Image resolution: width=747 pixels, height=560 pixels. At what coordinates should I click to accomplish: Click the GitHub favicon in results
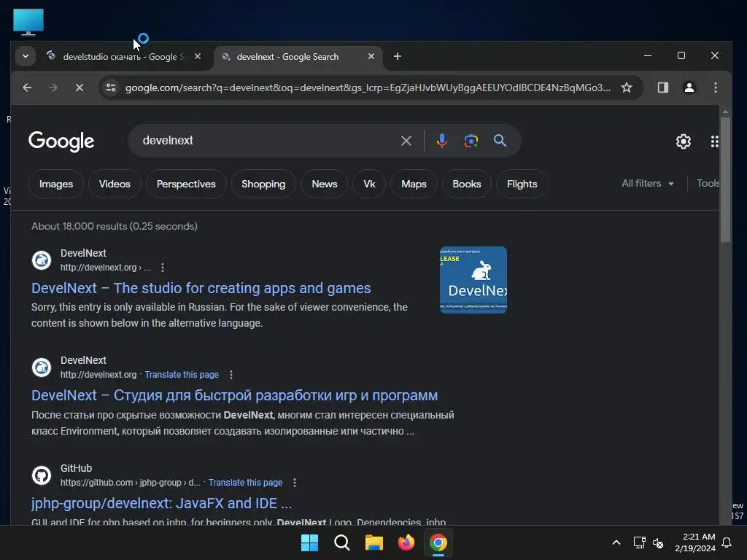click(42, 475)
